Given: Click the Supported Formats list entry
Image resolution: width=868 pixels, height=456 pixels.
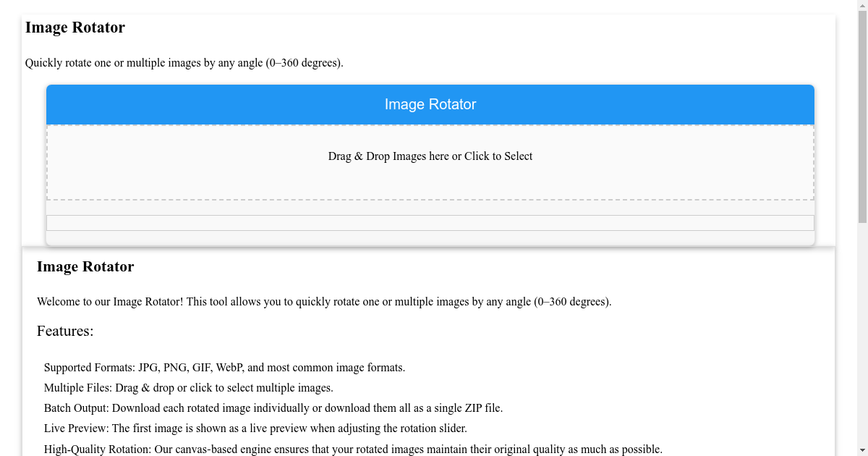Looking at the screenshot, I should coord(225,367).
